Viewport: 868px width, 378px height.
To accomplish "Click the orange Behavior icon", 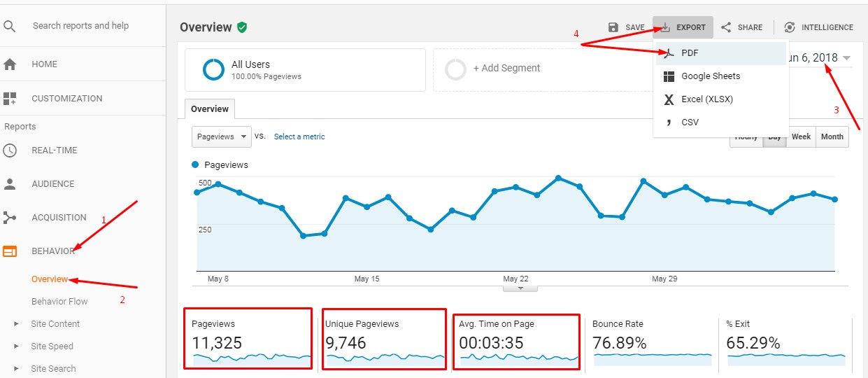I will click(x=10, y=251).
